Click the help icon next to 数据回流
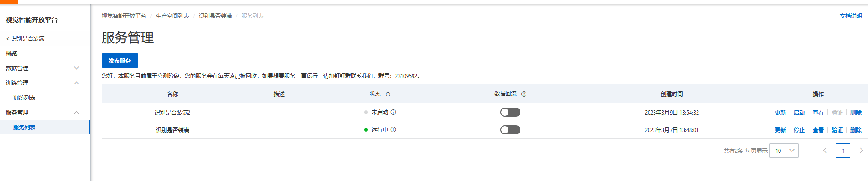Viewport: 868px width, 181px height. click(x=524, y=94)
